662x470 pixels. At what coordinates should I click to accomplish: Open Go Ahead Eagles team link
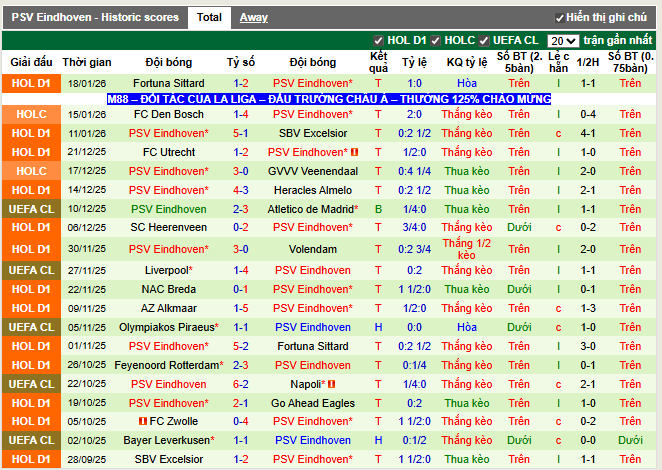coord(313,403)
